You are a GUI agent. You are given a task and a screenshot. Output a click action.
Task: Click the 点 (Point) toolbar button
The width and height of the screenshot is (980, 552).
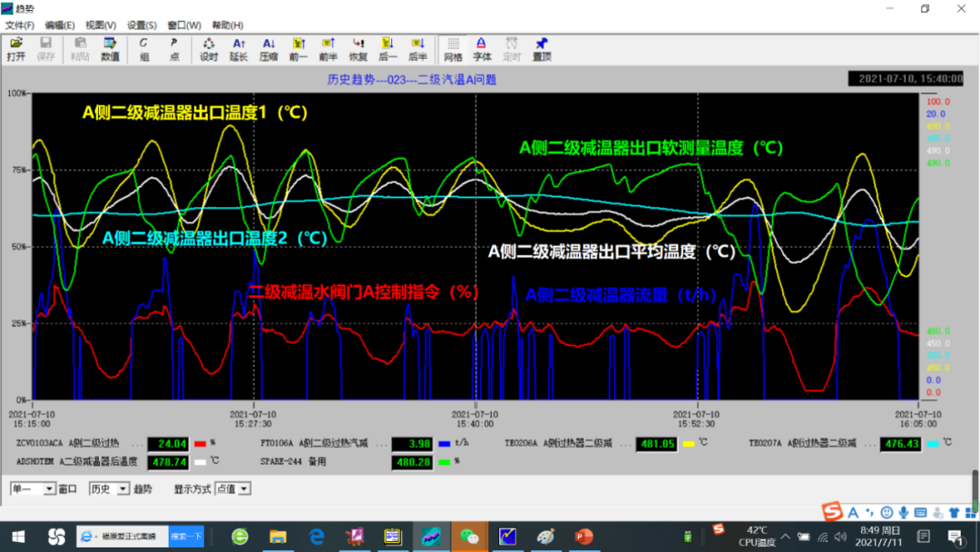tap(173, 49)
